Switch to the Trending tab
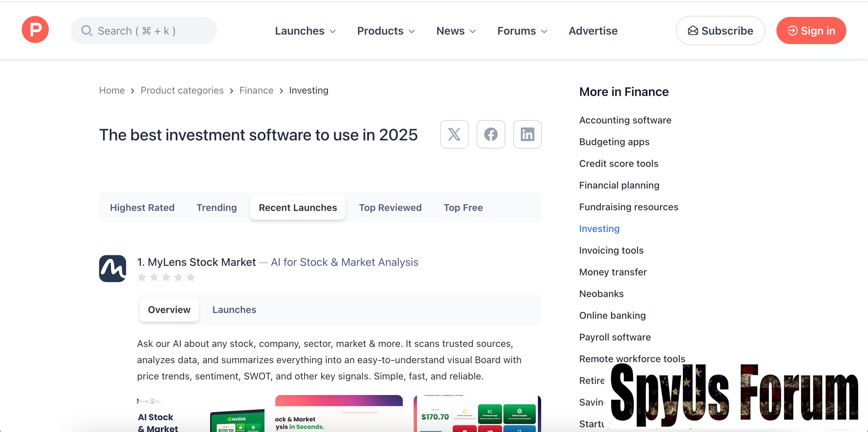868x432 pixels. 217,208
